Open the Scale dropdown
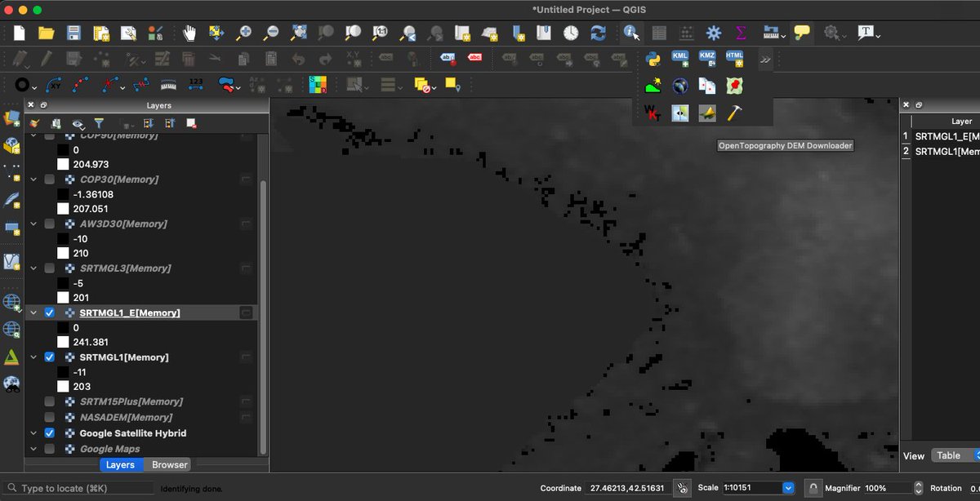 (x=788, y=488)
